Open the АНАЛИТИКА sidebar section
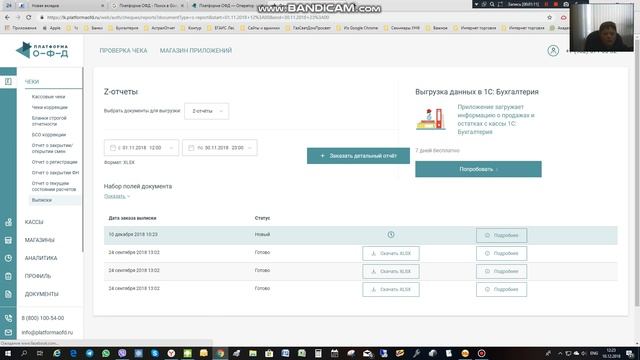The height and width of the screenshot is (360, 640). (x=41, y=258)
